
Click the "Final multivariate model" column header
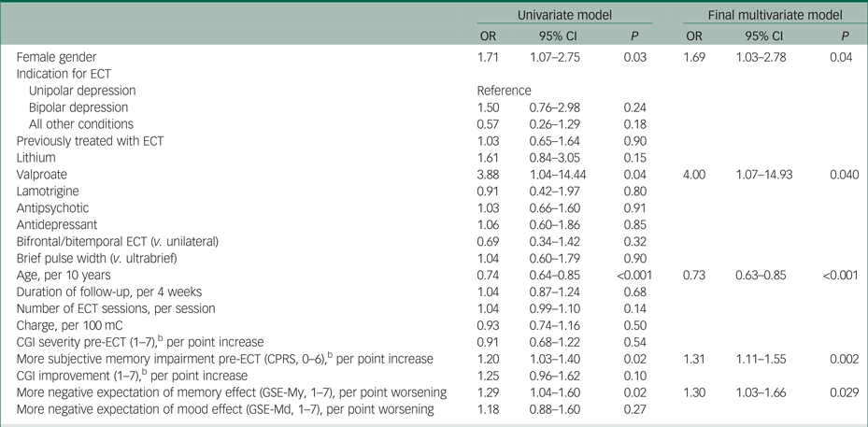[776, 15]
